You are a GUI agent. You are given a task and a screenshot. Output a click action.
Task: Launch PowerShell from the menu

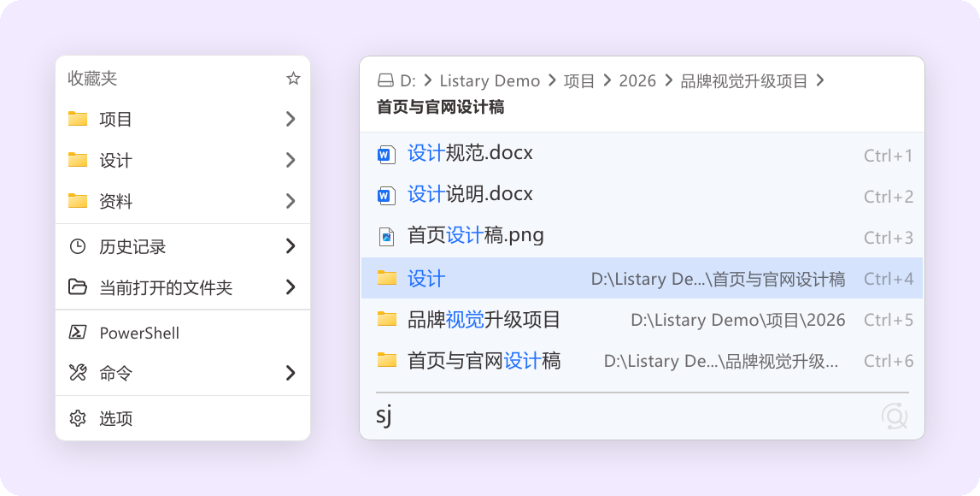183,332
